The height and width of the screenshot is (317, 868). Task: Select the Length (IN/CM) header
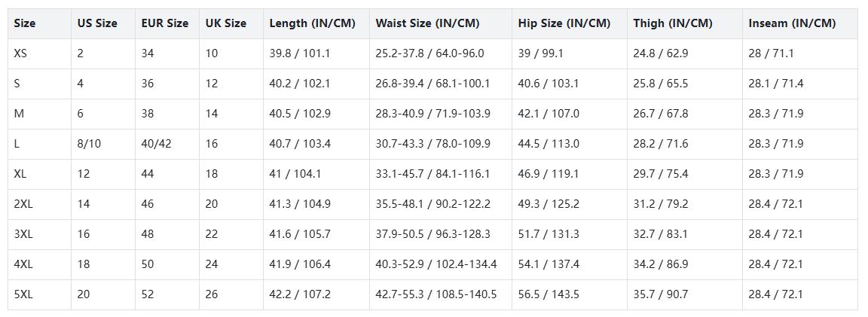click(313, 23)
